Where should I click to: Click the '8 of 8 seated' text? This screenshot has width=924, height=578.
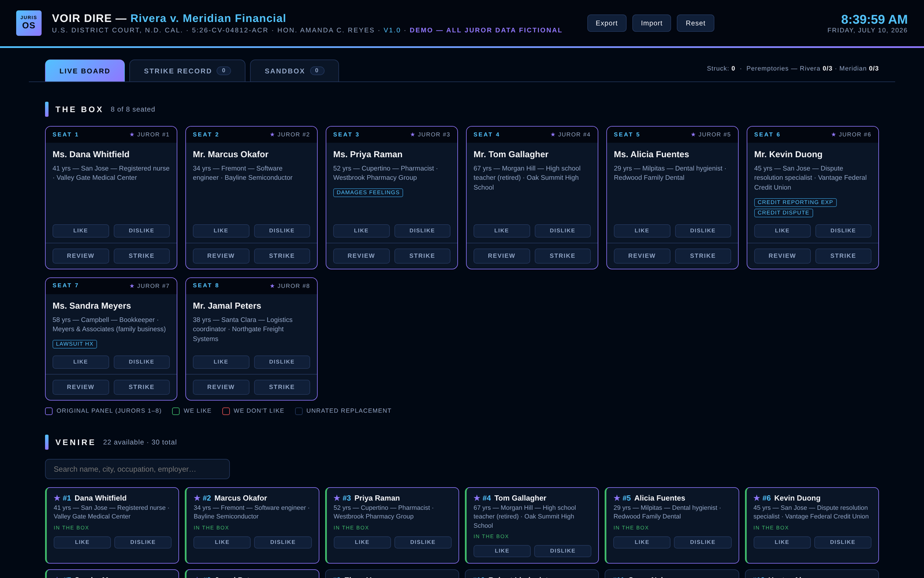tap(133, 109)
